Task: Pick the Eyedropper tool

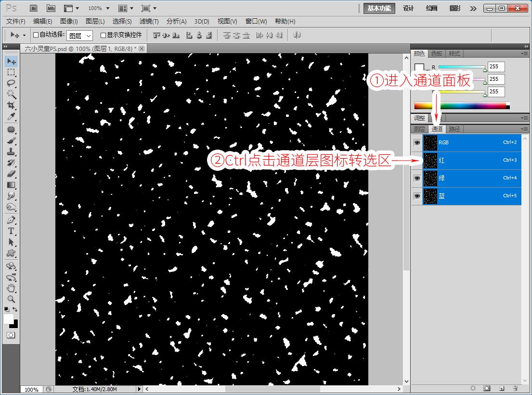Action: [x=11, y=117]
